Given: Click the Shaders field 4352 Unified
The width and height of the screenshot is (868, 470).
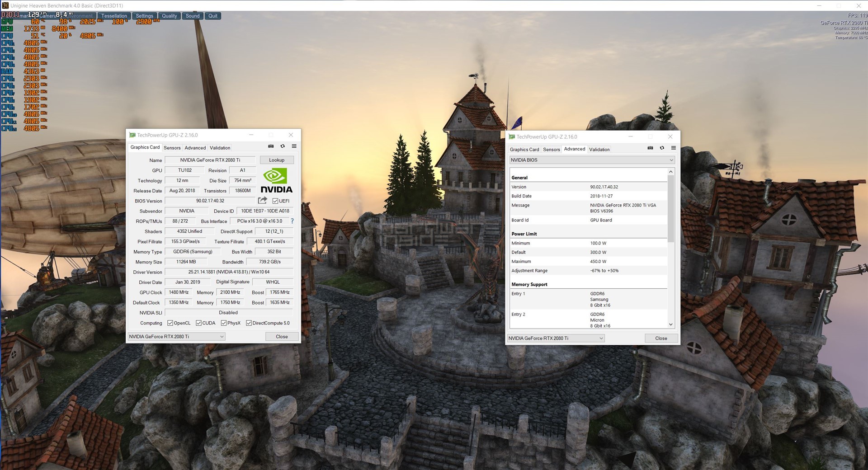Looking at the screenshot, I should pos(189,231).
